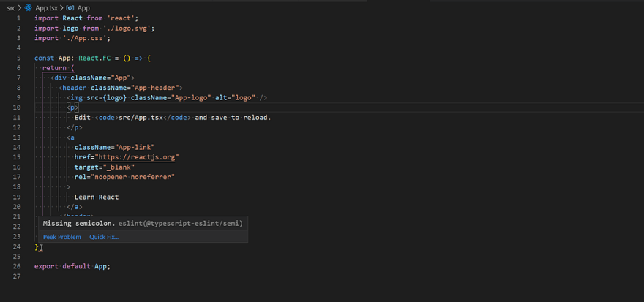This screenshot has width=644, height=302.
Task: Click the eslint(@typescript-eslint/semi) rule text
Action: 181,223
